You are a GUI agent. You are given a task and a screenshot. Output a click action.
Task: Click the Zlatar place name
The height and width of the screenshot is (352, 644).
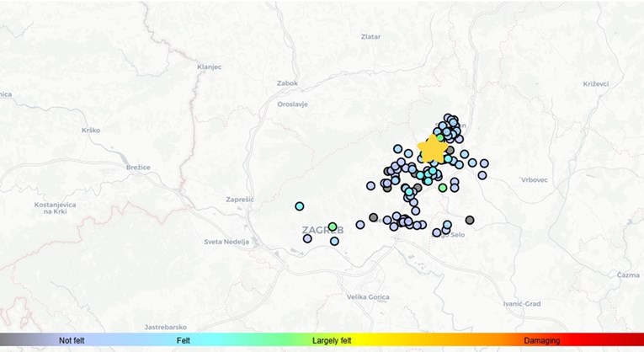pyautogui.click(x=370, y=37)
